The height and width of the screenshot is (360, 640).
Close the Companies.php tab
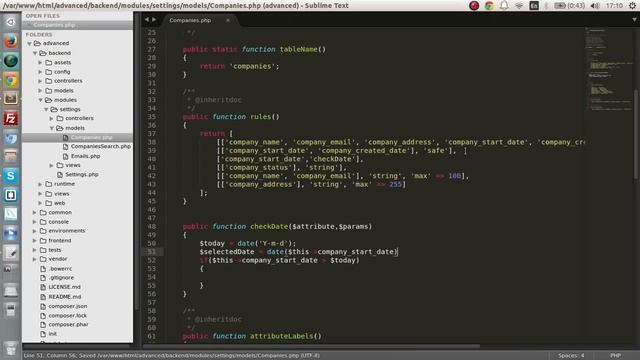coord(228,20)
